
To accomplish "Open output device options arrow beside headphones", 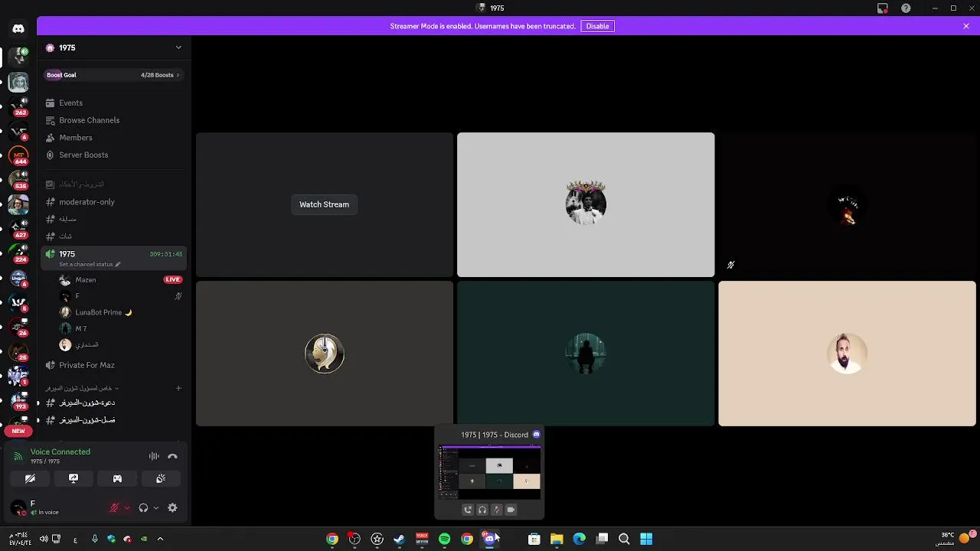I will (156, 507).
